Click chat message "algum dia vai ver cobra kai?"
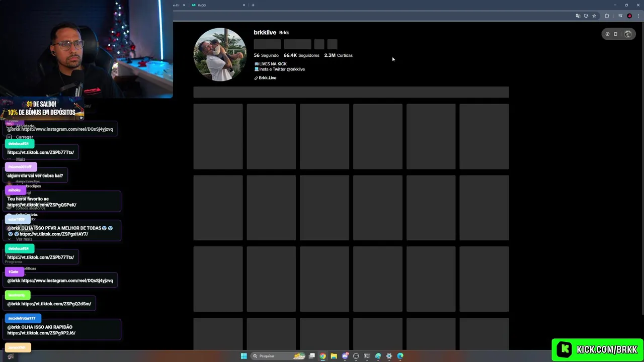This screenshot has width=644, height=362. pos(35,175)
